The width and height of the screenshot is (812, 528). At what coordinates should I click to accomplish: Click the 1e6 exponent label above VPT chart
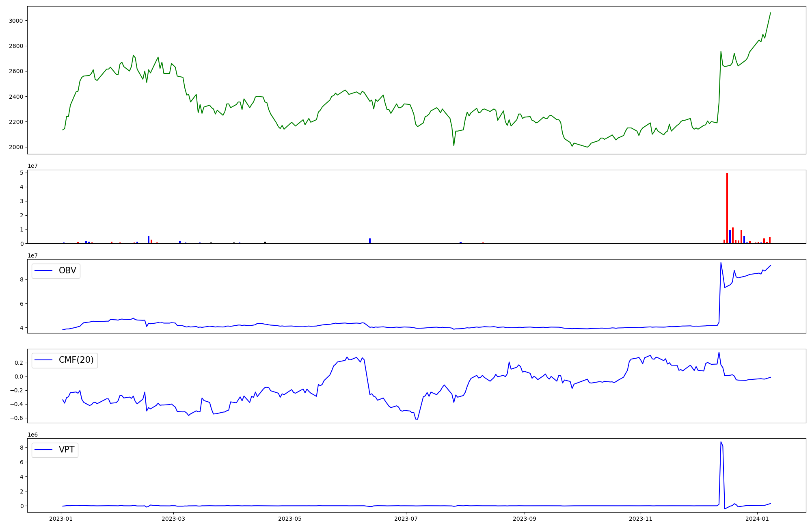click(x=33, y=435)
